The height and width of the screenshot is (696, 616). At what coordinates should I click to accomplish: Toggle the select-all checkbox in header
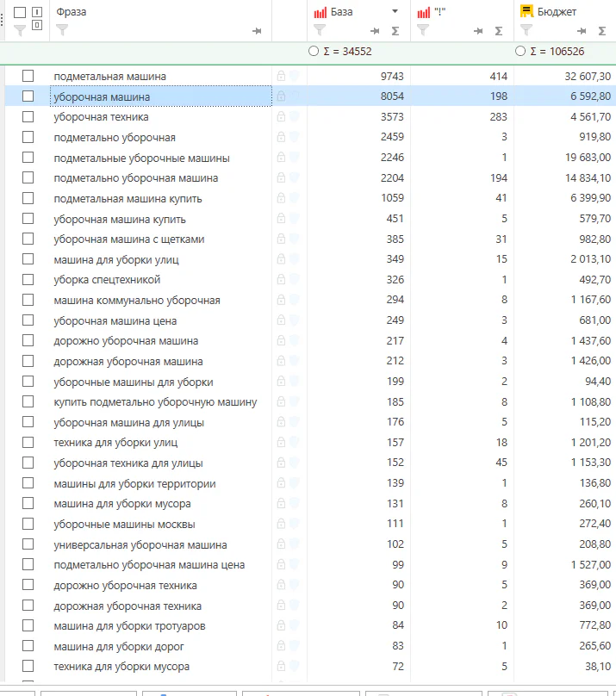[x=20, y=12]
